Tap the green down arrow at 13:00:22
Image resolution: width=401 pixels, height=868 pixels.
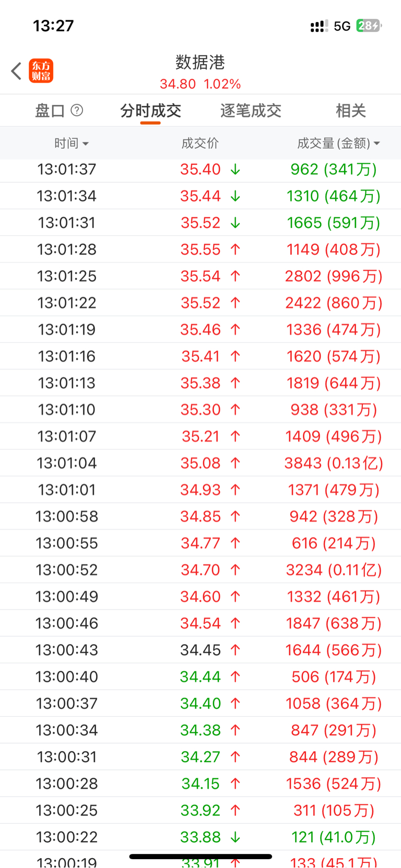pyautogui.click(x=235, y=837)
